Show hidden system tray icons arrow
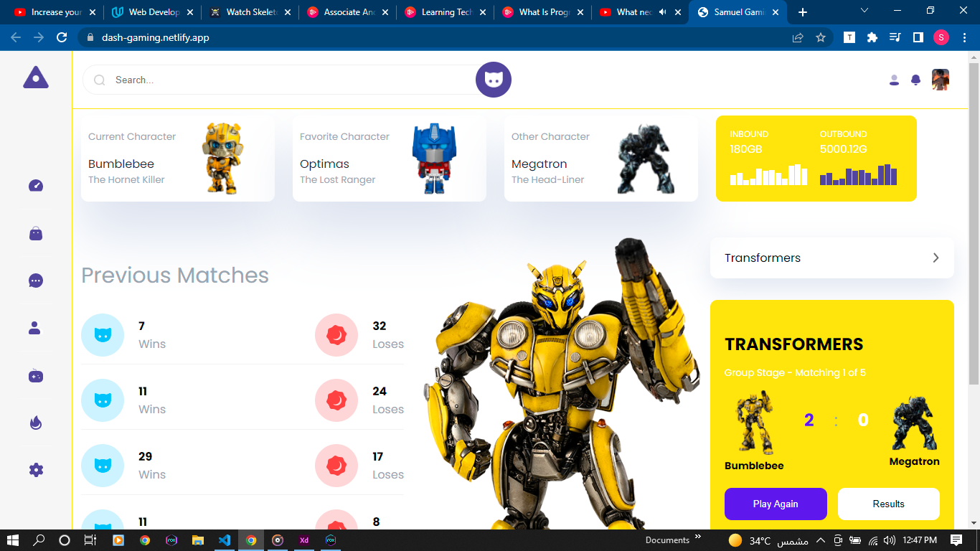Image resolution: width=980 pixels, height=551 pixels. click(820, 540)
